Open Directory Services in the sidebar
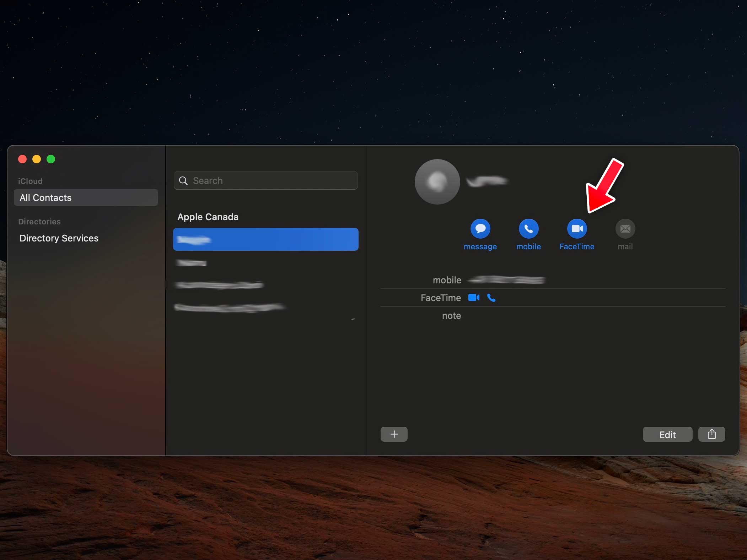747x560 pixels. click(x=59, y=238)
